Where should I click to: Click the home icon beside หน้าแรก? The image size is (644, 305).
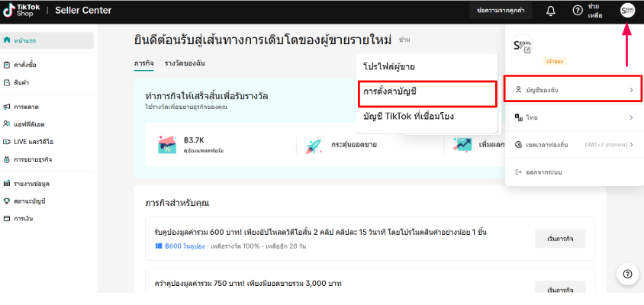tap(7, 40)
